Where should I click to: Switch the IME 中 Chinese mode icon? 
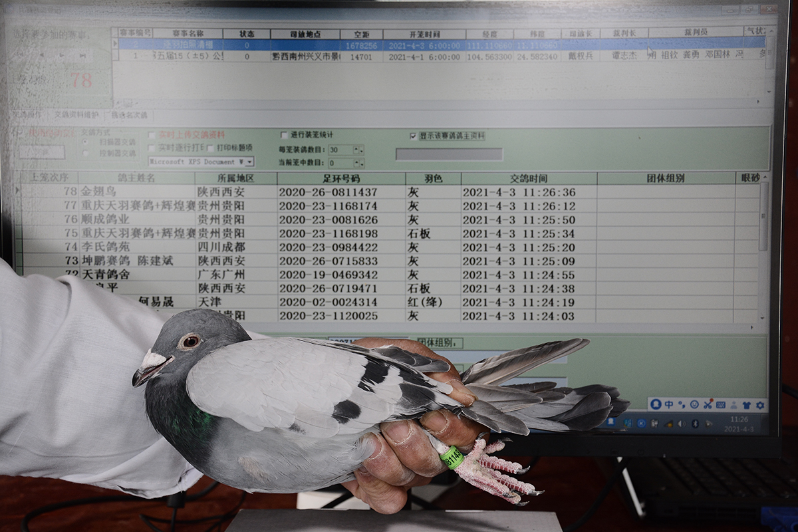click(x=669, y=404)
